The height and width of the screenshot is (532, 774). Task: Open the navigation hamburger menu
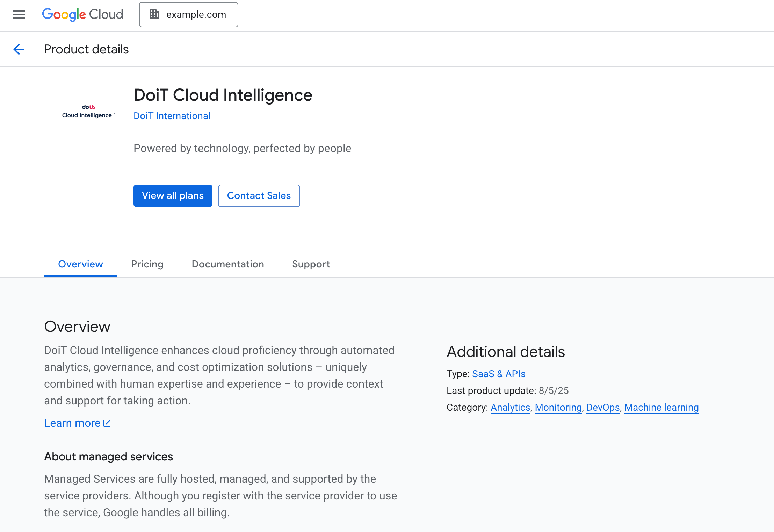click(x=19, y=15)
